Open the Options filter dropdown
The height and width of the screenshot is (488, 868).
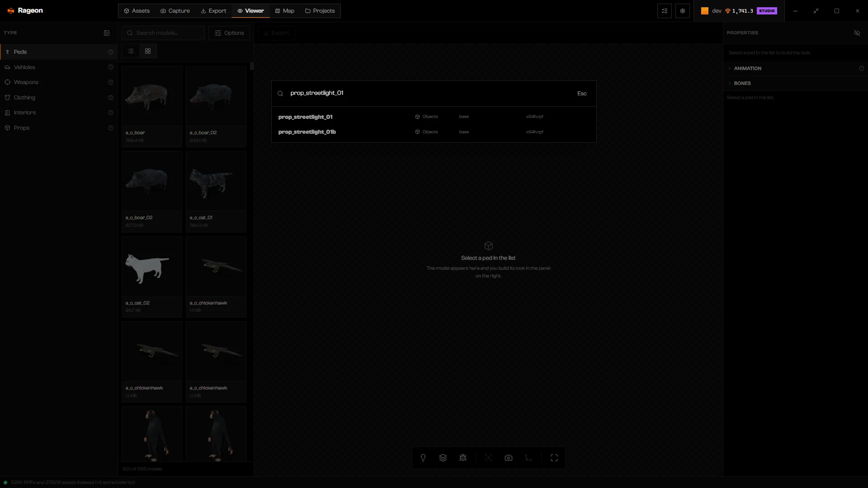click(229, 33)
